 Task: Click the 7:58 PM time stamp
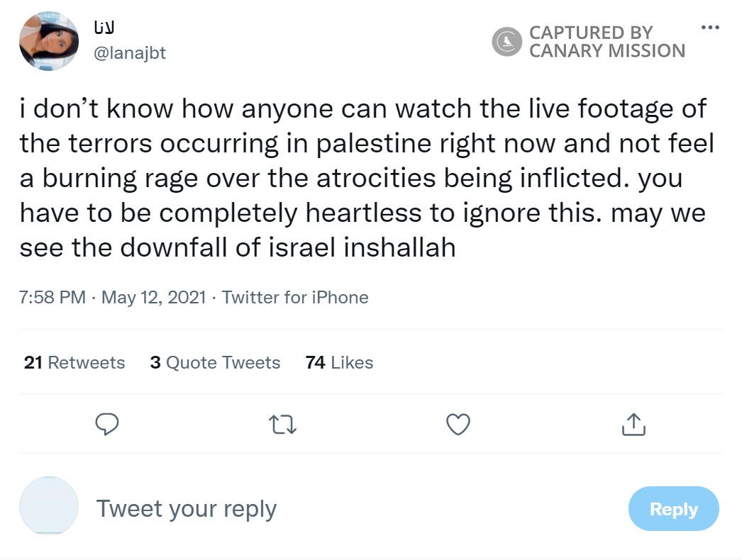click(52, 297)
